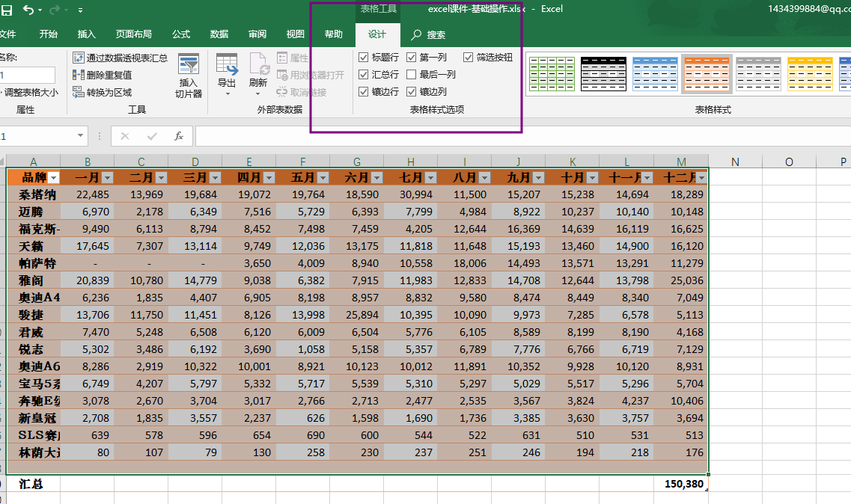Toggle the 筛选按钮 checkbox
This screenshot has height=504, width=851.
(468, 57)
